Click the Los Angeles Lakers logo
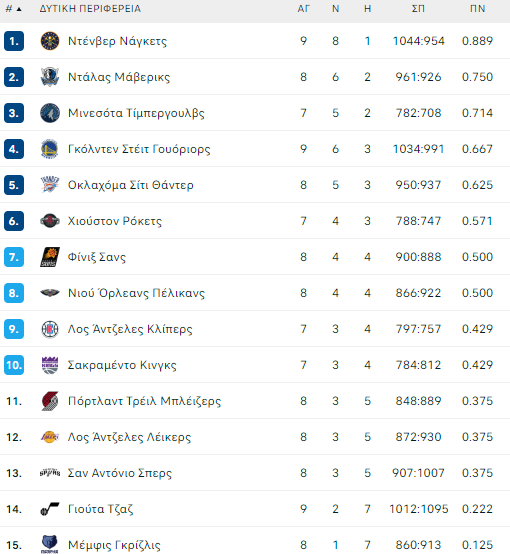 coord(50,437)
